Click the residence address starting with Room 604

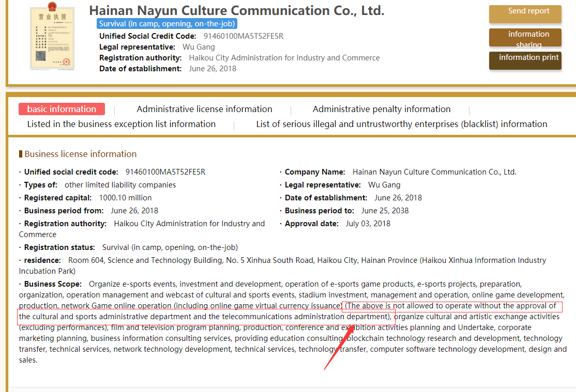coord(282,265)
